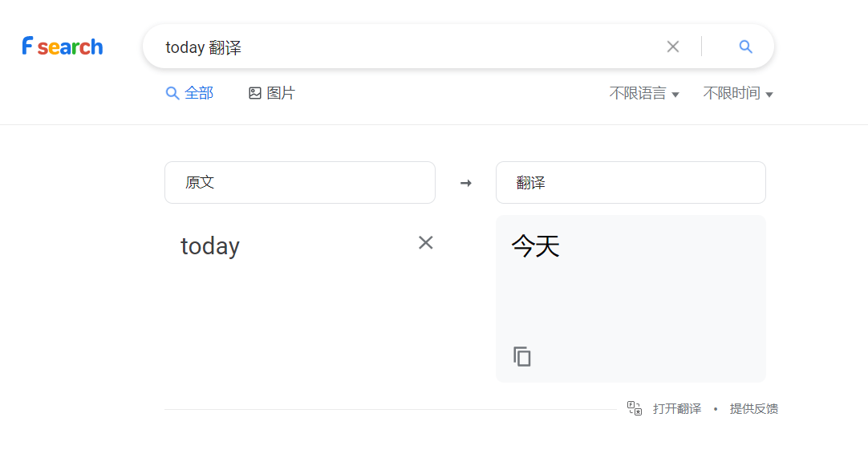Click the magnifier icon beside 全部
This screenshot has height=450, width=868.
(172, 93)
